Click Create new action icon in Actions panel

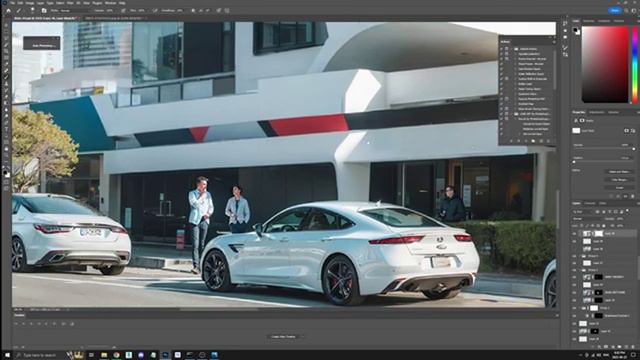541,141
